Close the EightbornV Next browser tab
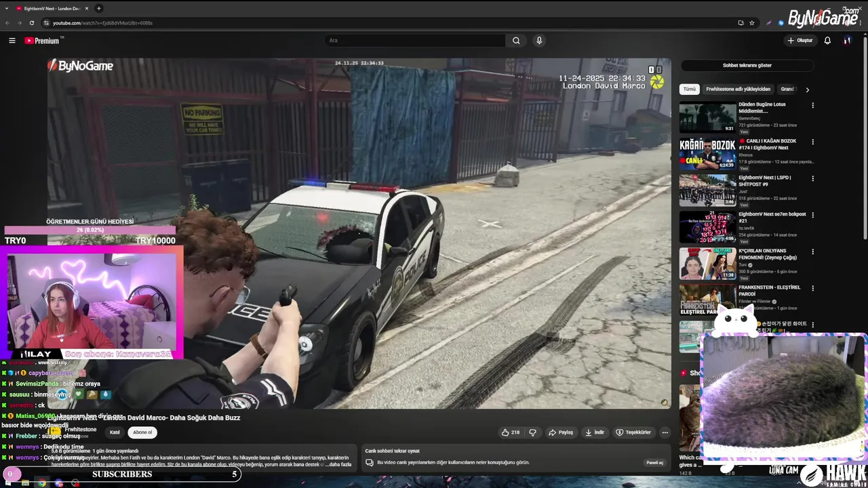Image resolution: width=868 pixels, height=488 pixels. tap(86, 8)
